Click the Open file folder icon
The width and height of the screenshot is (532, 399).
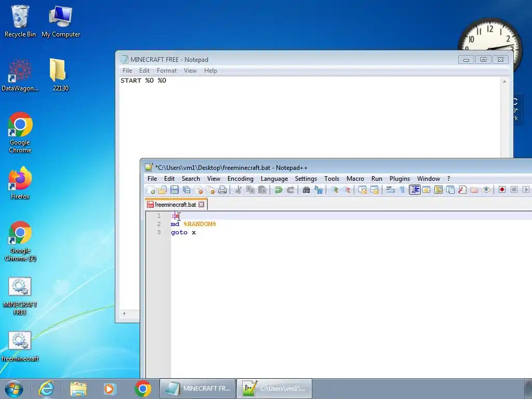163,190
